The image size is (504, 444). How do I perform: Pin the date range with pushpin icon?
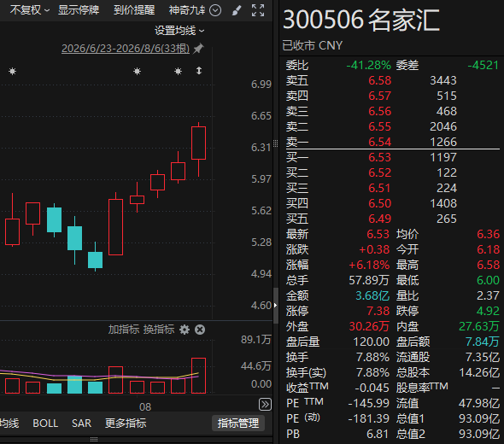coord(198,49)
